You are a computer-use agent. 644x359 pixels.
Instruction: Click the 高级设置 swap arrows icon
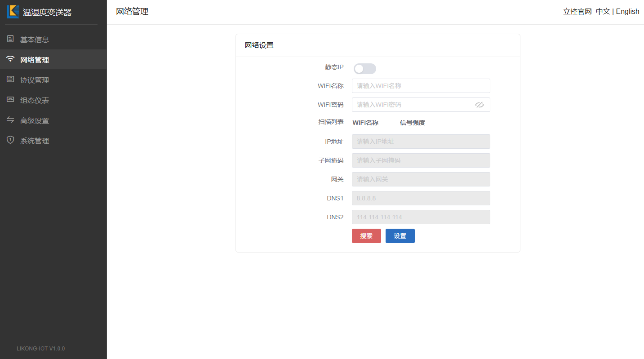click(x=10, y=120)
